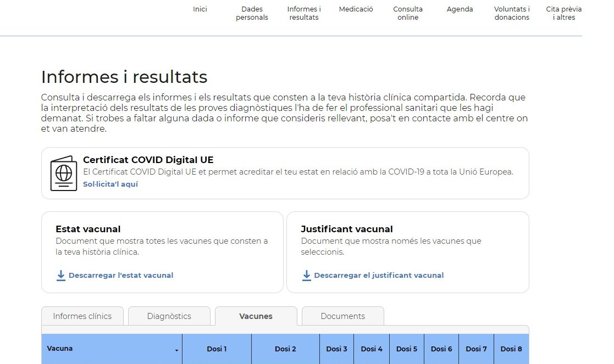614x364 pixels.
Task: Click the Dosi 7 column header
Action: click(476, 349)
